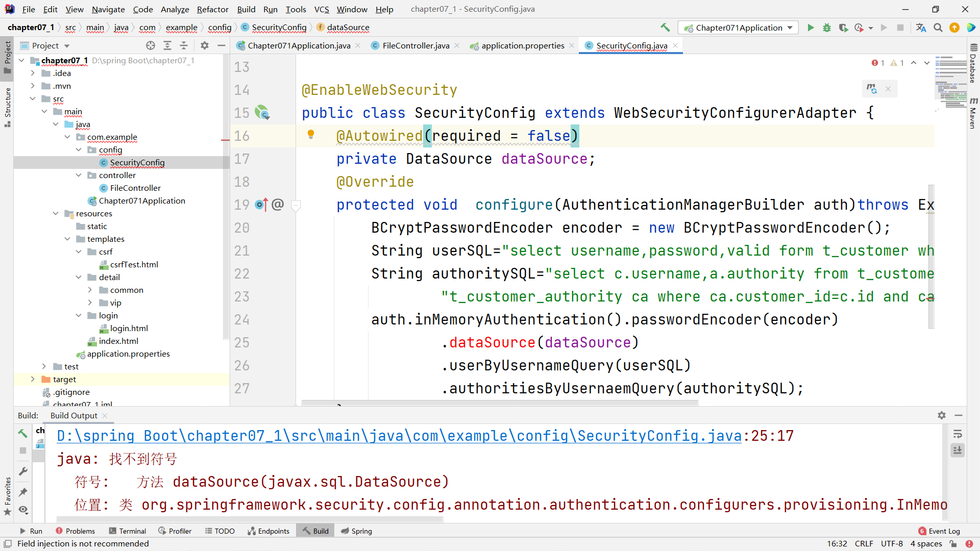Run with Coverage using the shield icon
The height and width of the screenshot is (551, 980).
point(843,28)
